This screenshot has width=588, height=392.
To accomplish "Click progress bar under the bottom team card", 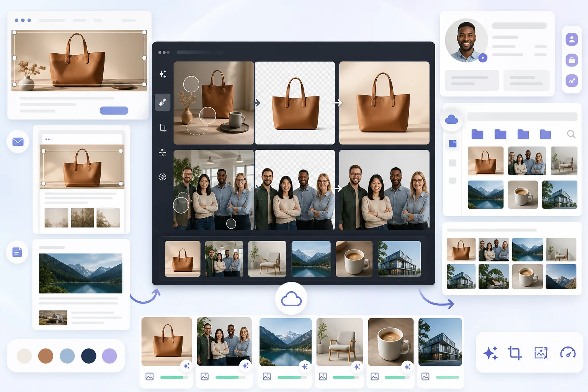I will (230, 377).
